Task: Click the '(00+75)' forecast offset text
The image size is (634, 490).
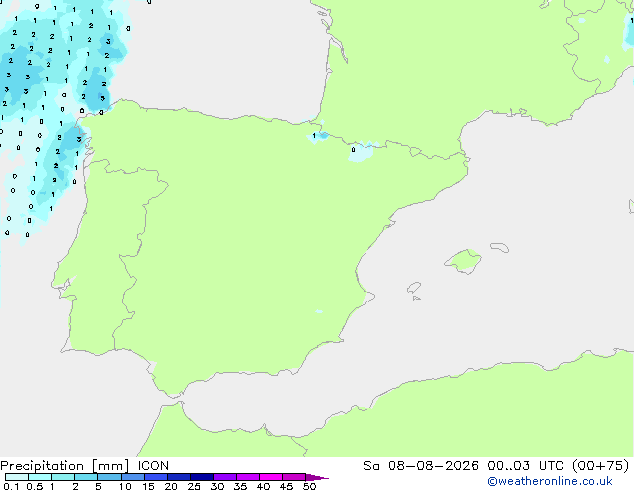Action: 601,466
